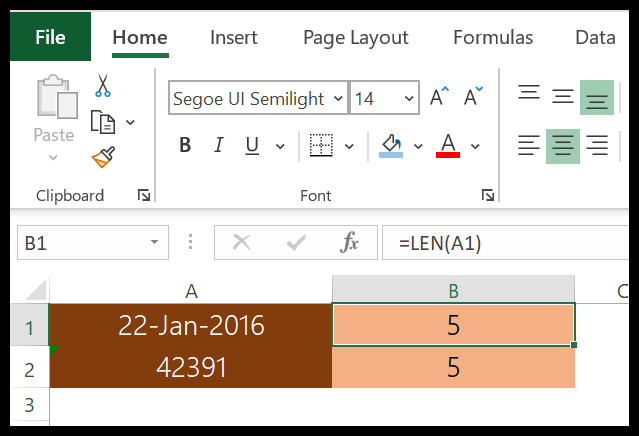Select cell A1 with 22-Jan-2016
This screenshot has width=639, height=436.
click(191, 325)
